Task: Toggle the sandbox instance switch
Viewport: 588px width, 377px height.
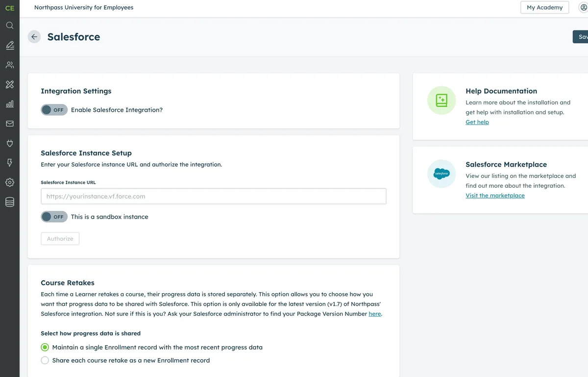Action: pyautogui.click(x=54, y=217)
